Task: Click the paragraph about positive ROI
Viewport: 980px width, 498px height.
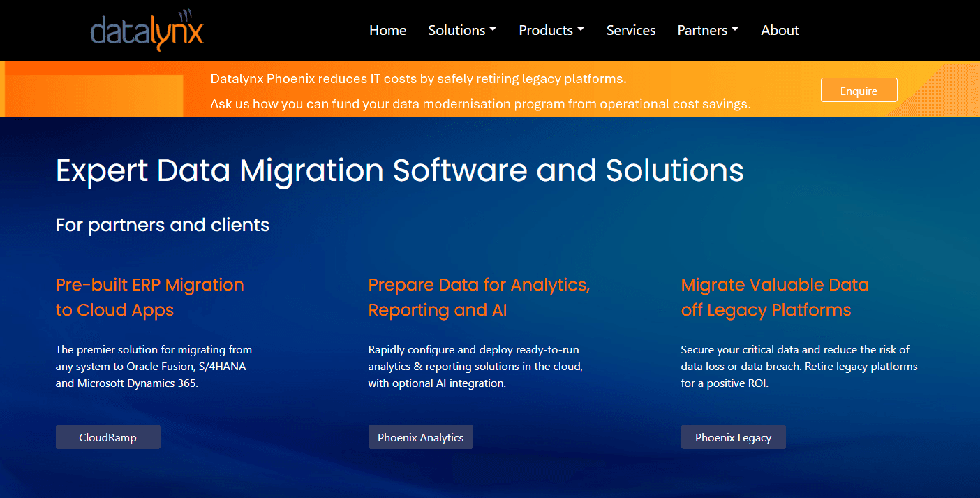Action: click(x=799, y=366)
